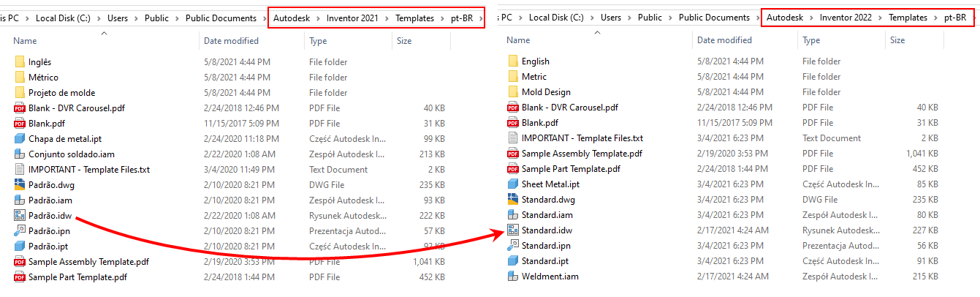The height and width of the screenshot is (297, 980).
Task: Expand chevron after Local Disk (C:) in right path
Action: pyautogui.click(x=593, y=18)
